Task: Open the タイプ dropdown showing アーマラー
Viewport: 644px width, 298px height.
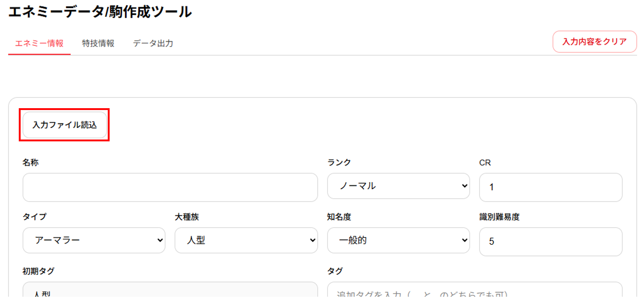Action: coord(94,240)
